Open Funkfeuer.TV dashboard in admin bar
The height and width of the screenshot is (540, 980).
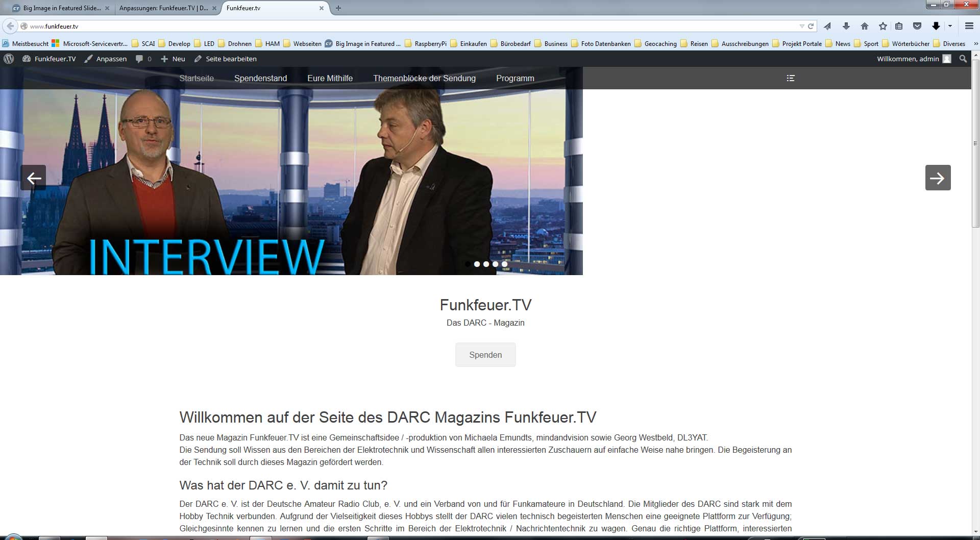(49, 59)
